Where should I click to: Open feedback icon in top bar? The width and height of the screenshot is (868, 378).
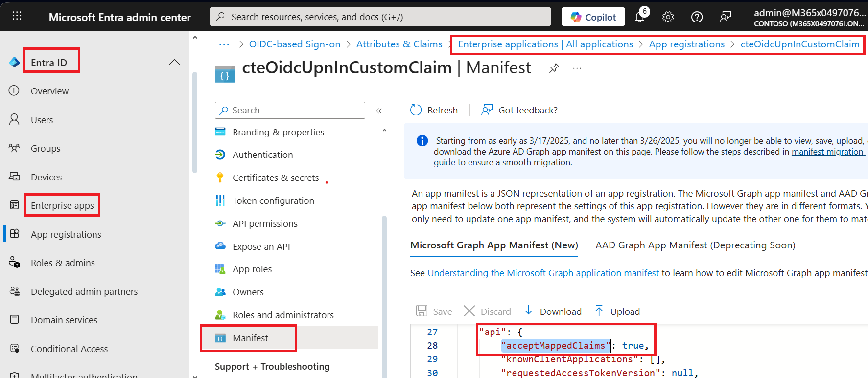[x=725, y=17]
